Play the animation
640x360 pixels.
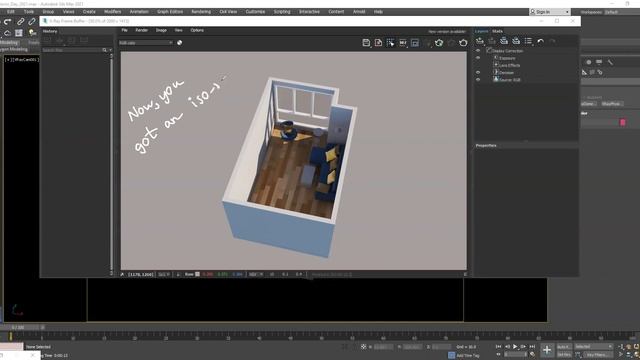tap(515, 347)
